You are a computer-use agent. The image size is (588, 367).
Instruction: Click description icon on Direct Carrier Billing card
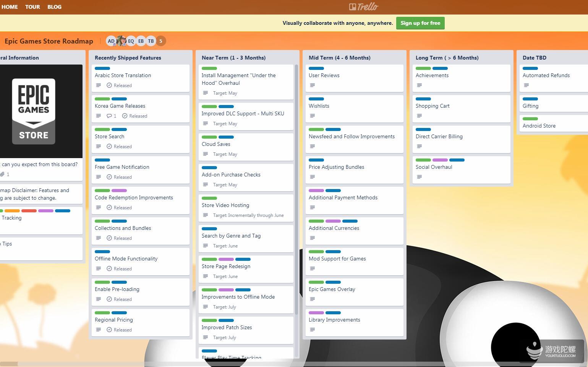coord(420,146)
